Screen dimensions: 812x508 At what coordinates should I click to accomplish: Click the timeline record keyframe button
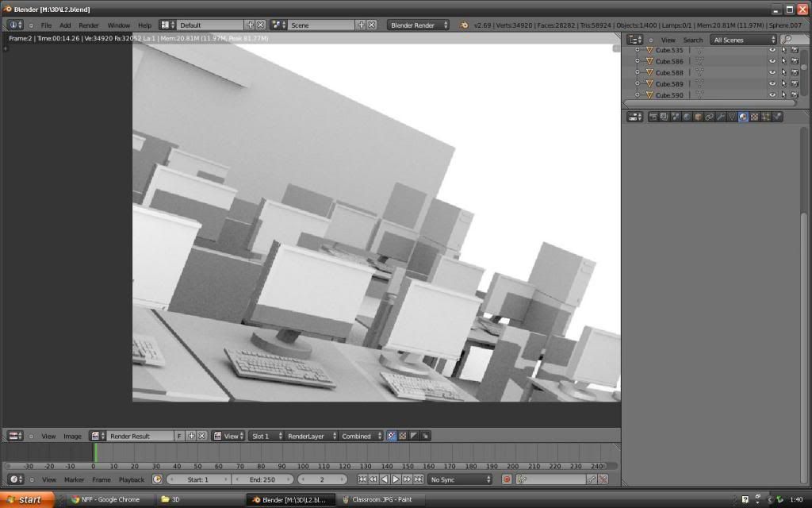(x=507, y=479)
